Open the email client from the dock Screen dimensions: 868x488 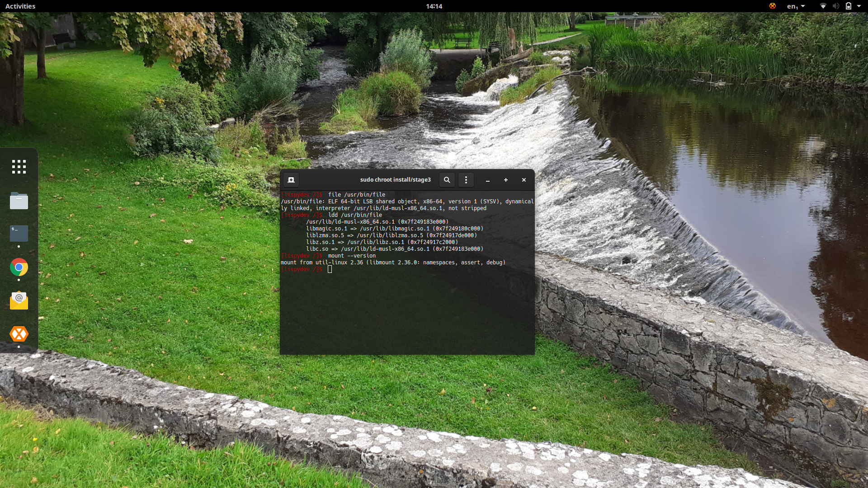click(x=19, y=300)
